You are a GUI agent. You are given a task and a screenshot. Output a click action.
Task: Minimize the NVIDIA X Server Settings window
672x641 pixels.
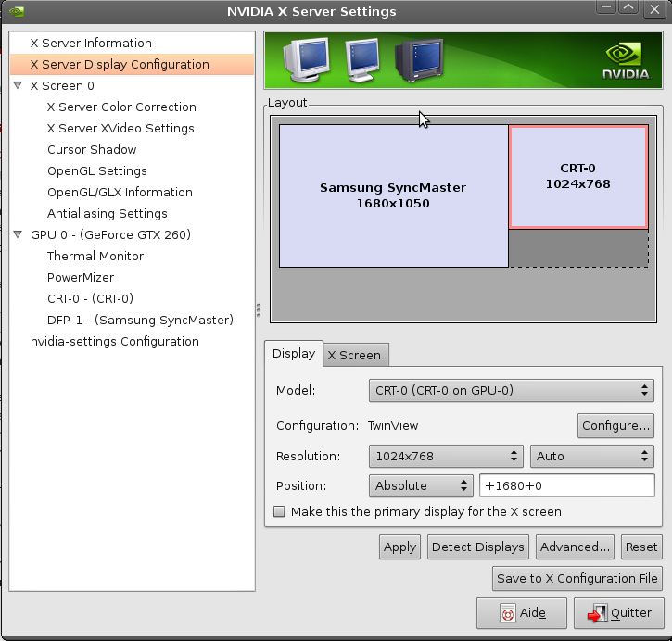click(606, 7)
